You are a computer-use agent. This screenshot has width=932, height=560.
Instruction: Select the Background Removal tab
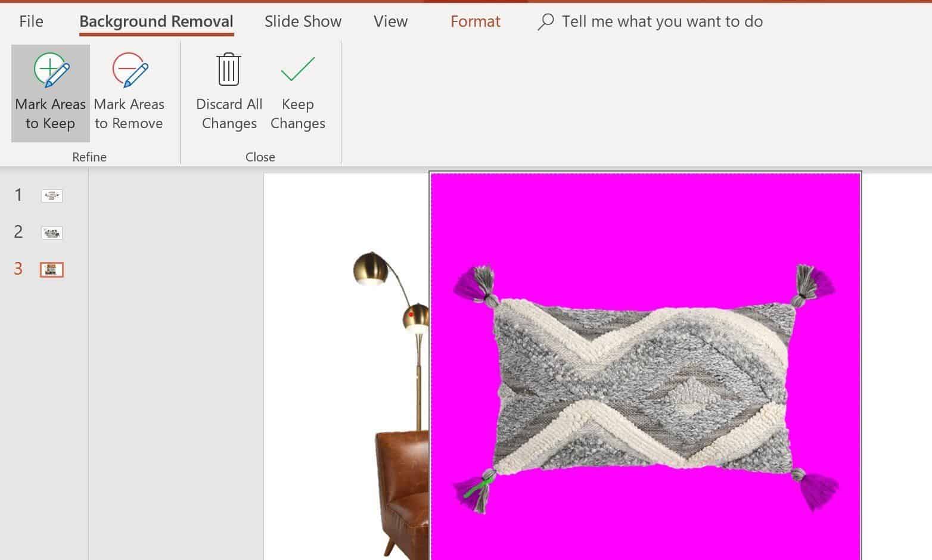(156, 21)
